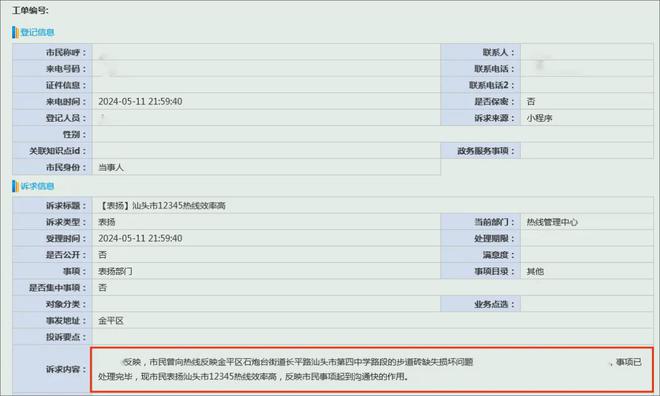Click the 满意度 label
The image size is (660, 396).
[498, 255]
